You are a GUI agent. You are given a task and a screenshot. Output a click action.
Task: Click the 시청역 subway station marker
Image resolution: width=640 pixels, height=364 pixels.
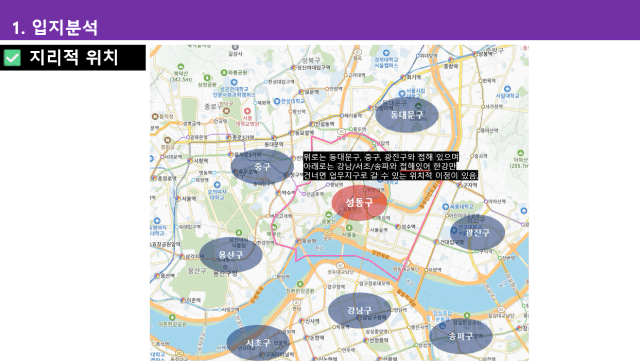(190, 161)
